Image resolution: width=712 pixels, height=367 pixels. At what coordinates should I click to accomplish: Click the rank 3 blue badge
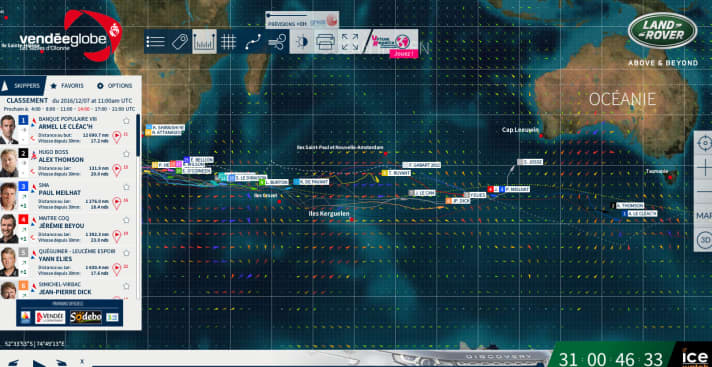pos(23,186)
